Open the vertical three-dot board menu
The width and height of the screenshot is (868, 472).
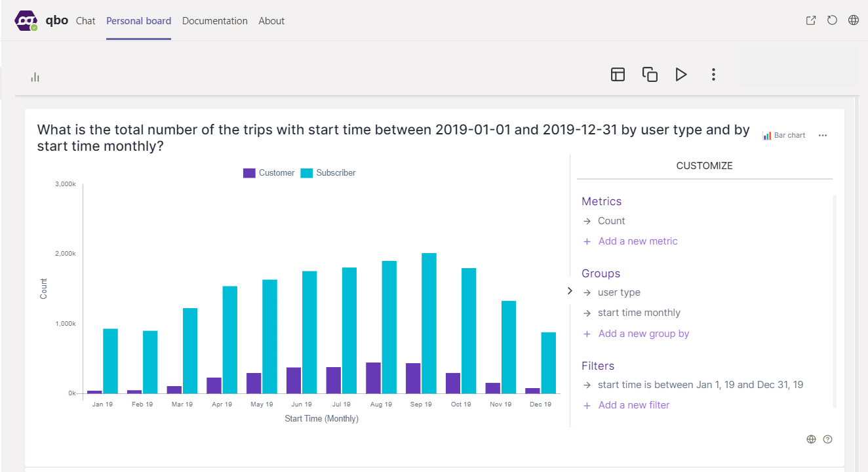[x=713, y=74]
